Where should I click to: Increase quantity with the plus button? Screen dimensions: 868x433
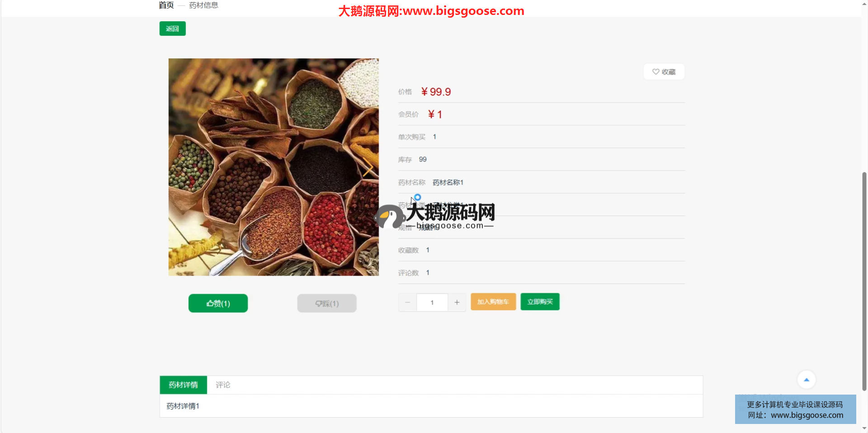point(457,302)
